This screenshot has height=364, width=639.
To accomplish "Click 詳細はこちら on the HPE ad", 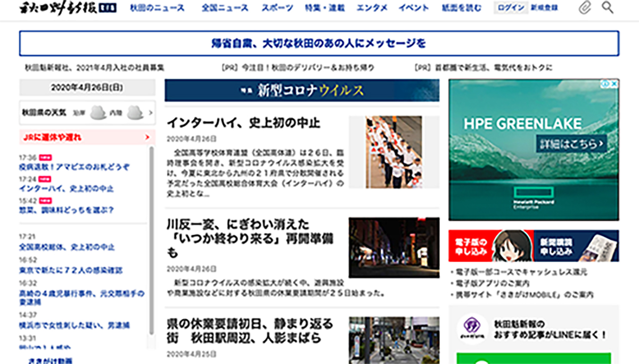I will pyautogui.click(x=571, y=144).
